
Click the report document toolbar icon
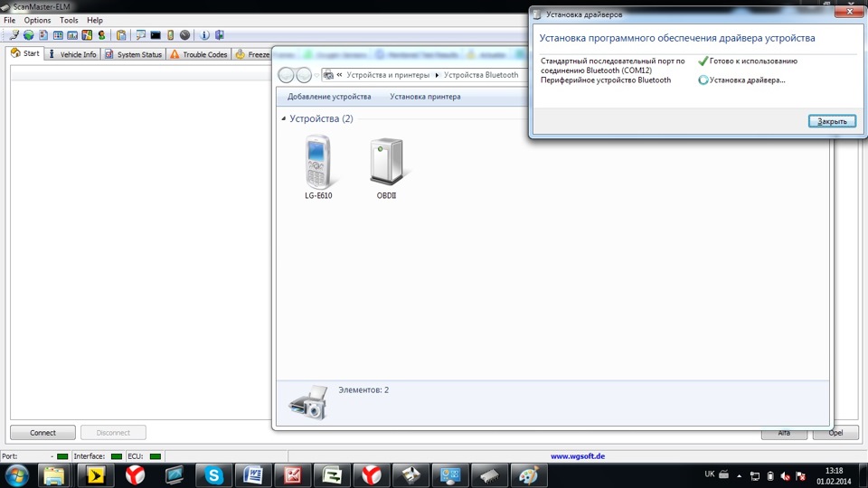43,35
